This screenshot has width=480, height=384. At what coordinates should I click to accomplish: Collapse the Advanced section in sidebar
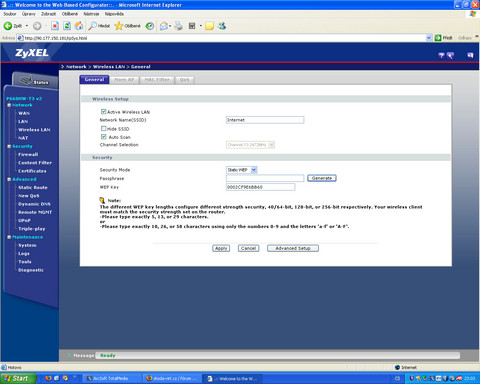click(x=9, y=179)
